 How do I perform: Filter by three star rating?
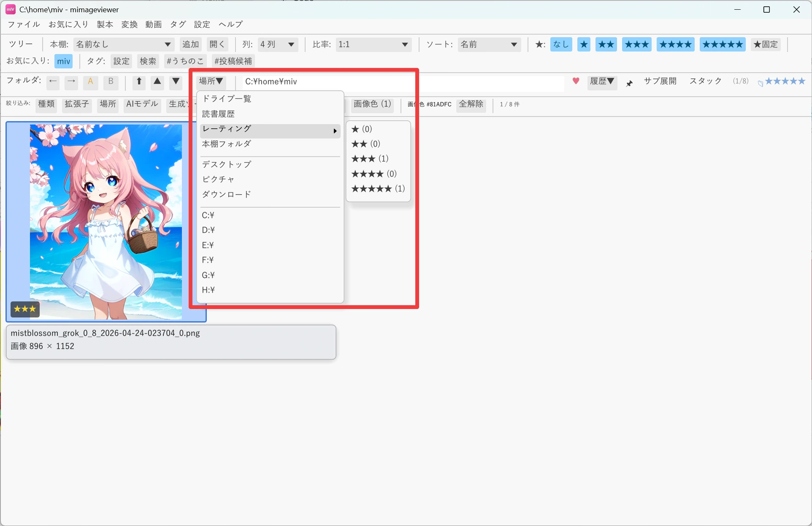(637, 44)
